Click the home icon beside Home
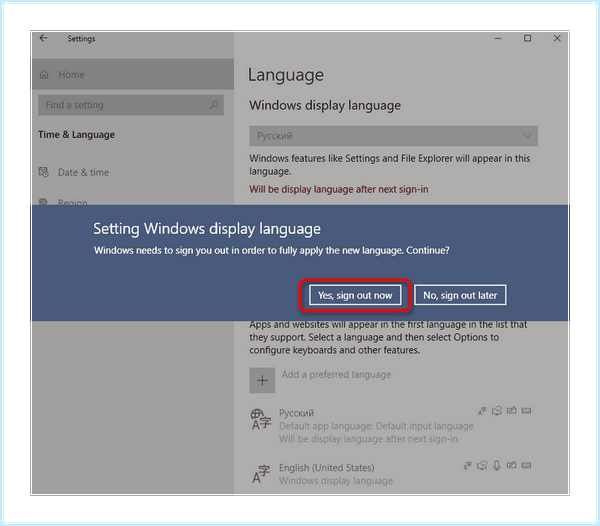This screenshot has width=600, height=526. pyautogui.click(x=44, y=74)
